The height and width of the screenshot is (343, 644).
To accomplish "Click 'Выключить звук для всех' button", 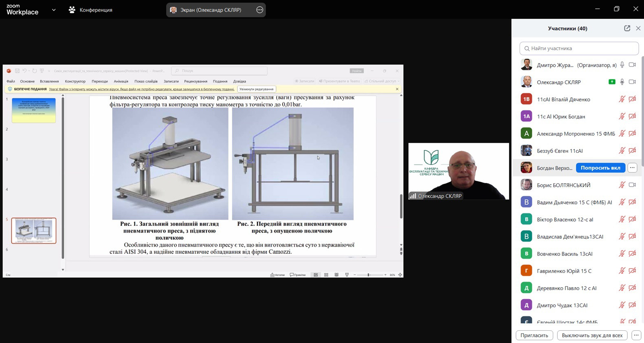I will point(592,335).
